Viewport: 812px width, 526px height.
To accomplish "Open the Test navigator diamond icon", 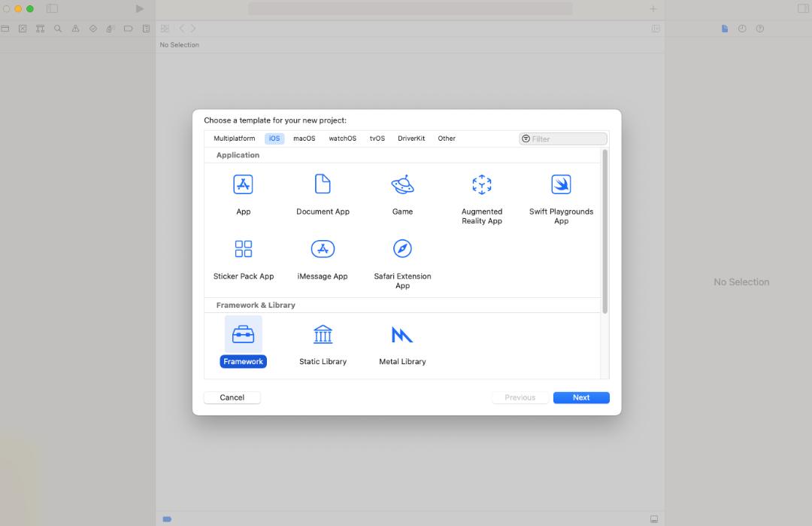I will click(x=93, y=29).
